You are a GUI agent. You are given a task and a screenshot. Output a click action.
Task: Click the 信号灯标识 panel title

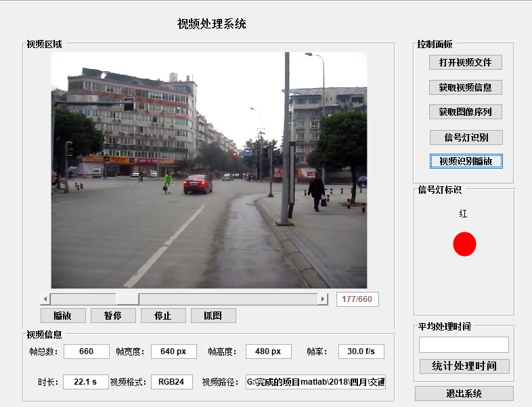(x=439, y=190)
